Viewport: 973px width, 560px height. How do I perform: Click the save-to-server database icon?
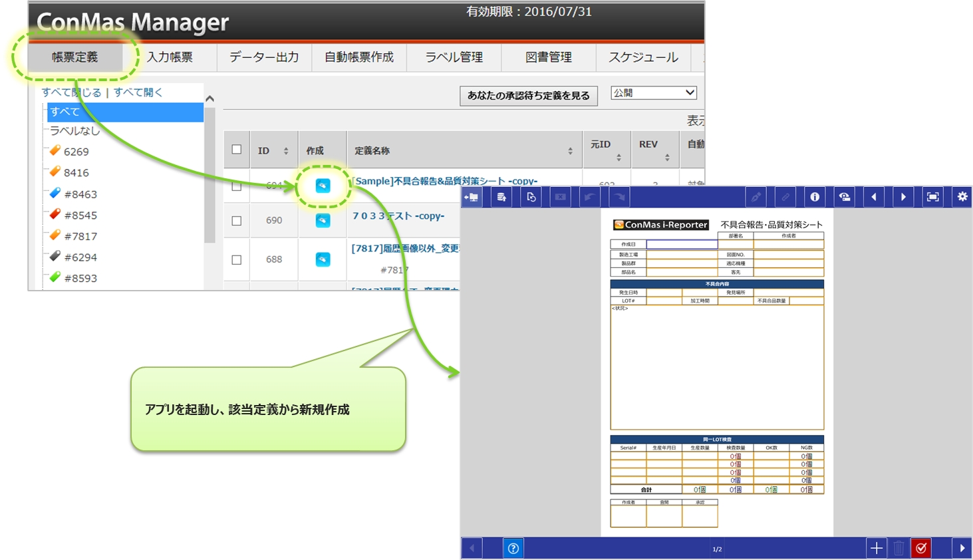click(501, 197)
